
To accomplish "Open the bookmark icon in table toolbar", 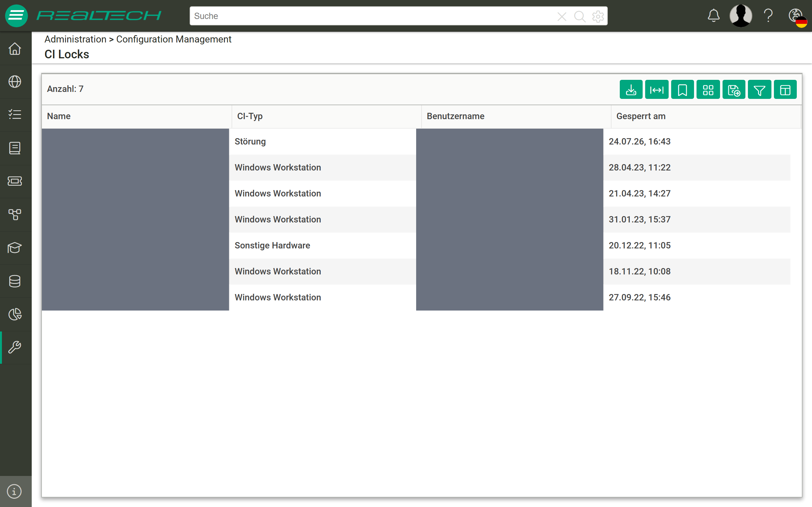I will (x=682, y=90).
